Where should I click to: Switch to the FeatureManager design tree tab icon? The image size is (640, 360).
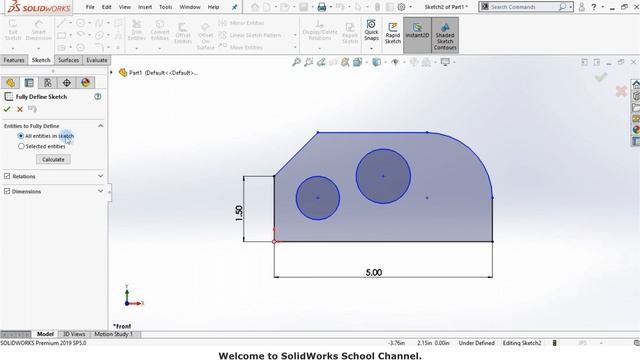pyautogui.click(x=11, y=82)
